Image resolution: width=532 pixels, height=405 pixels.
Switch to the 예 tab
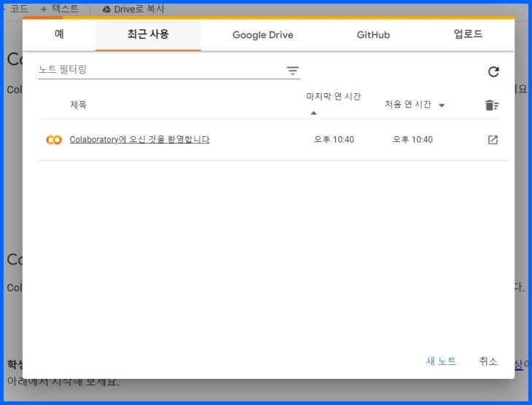point(59,34)
